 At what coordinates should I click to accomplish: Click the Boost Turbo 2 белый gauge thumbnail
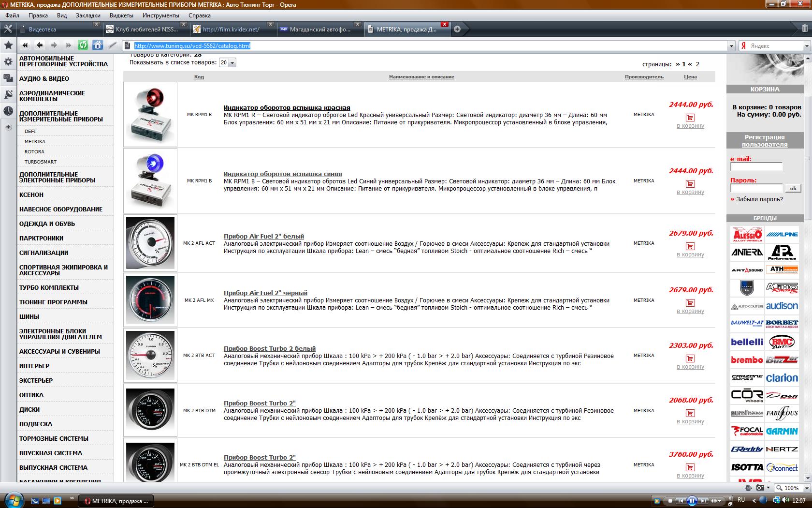(150, 356)
